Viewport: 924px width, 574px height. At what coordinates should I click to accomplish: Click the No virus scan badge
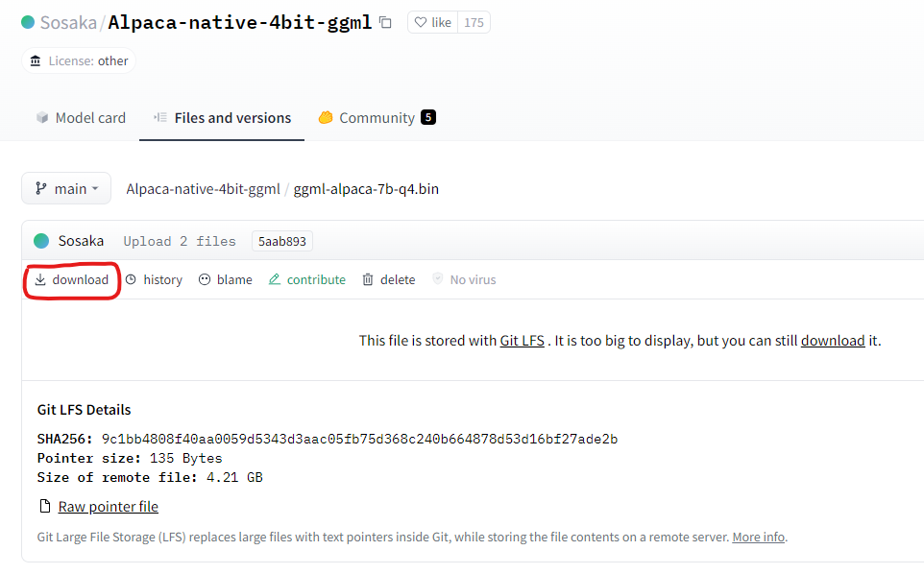click(464, 279)
